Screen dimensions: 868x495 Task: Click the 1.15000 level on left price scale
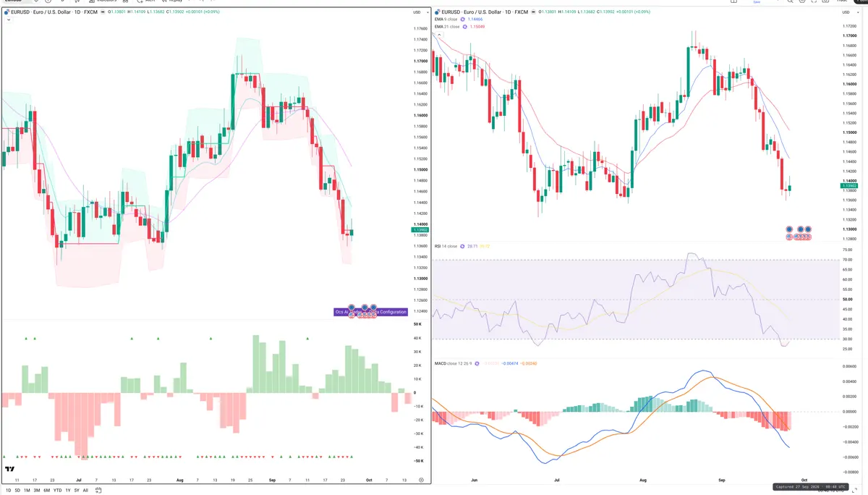[x=420, y=169]
